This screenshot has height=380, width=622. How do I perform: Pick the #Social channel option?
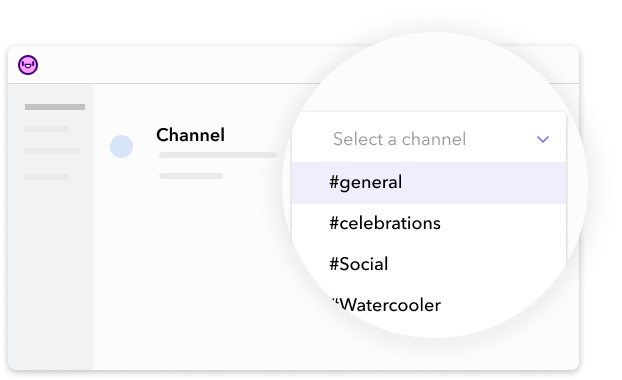[x=359, y=264]
